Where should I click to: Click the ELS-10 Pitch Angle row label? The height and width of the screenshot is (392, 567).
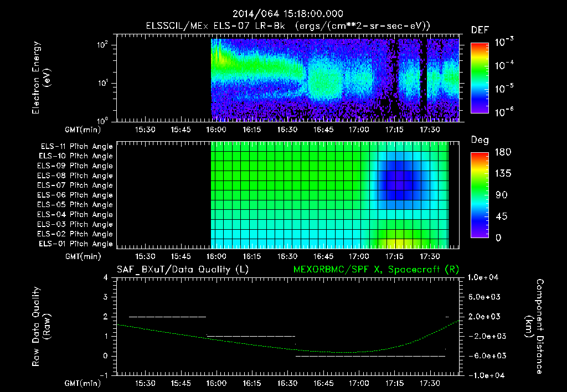tap(76, 156)
